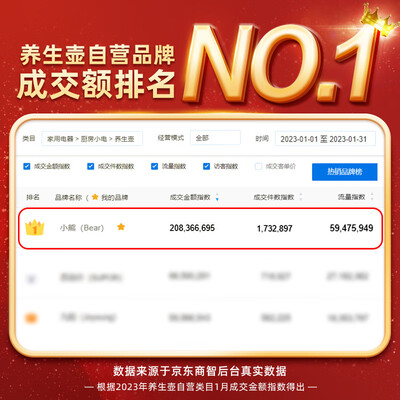Viewport: 400px width, 400px height.
Task: Click the sort arrows next to 成交件数指数 column
Action: 301,197
